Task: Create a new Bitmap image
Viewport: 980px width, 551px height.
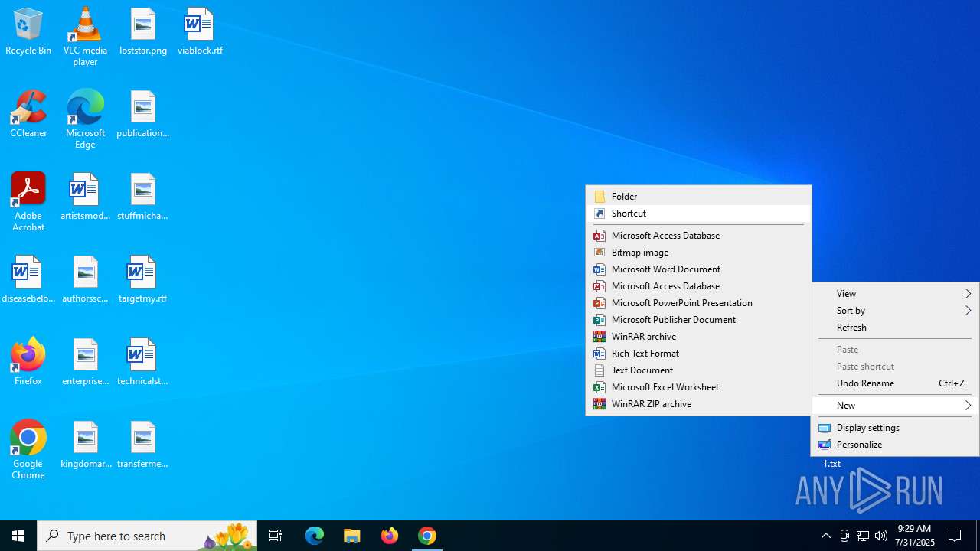Action: pos(698,253)
